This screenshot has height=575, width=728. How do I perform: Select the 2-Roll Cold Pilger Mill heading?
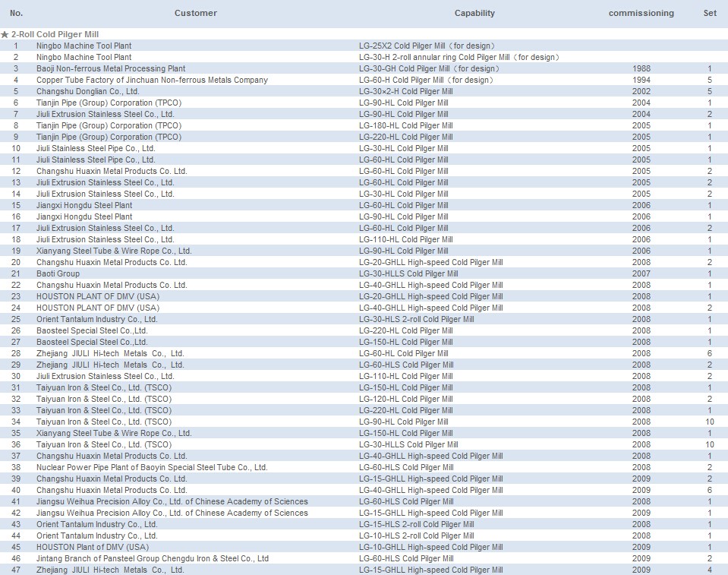55,34
